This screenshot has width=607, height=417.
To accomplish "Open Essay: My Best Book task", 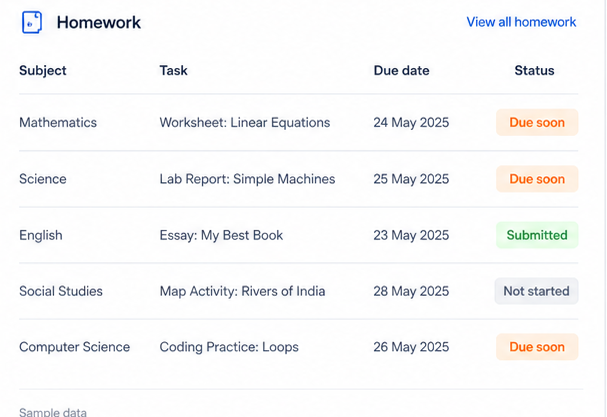I will [x=221, y=235].
